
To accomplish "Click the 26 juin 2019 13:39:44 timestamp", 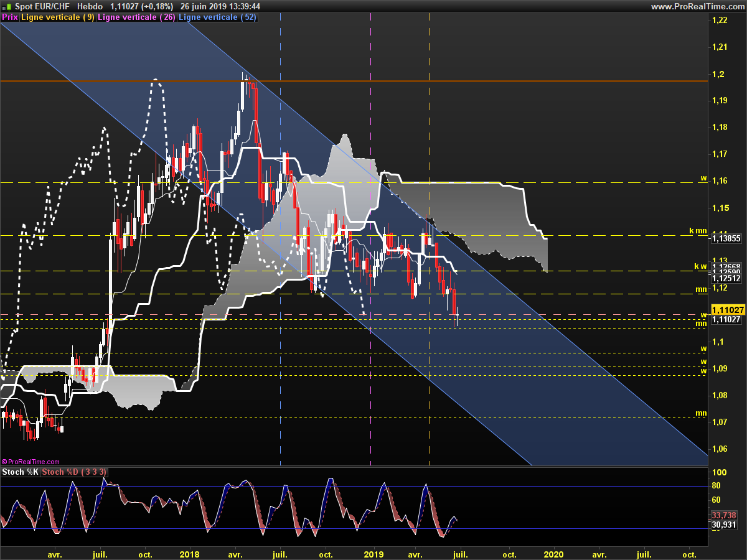I will (220, 6).
